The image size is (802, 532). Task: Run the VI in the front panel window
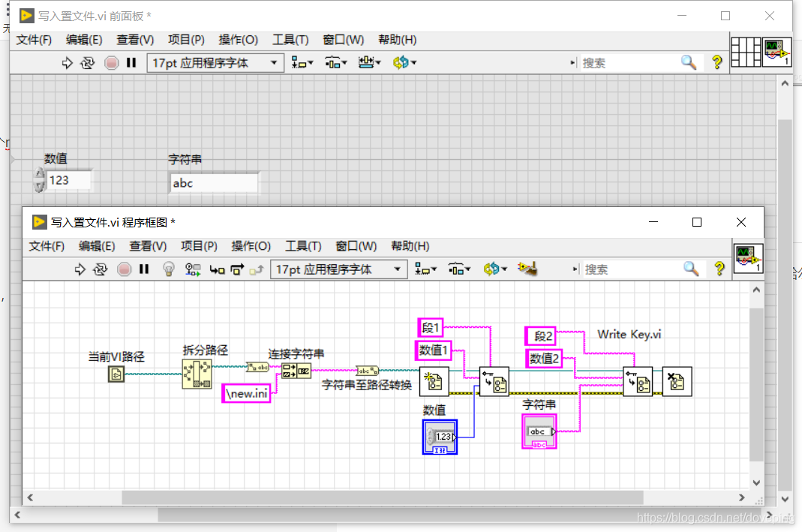(x=67, y=63)
